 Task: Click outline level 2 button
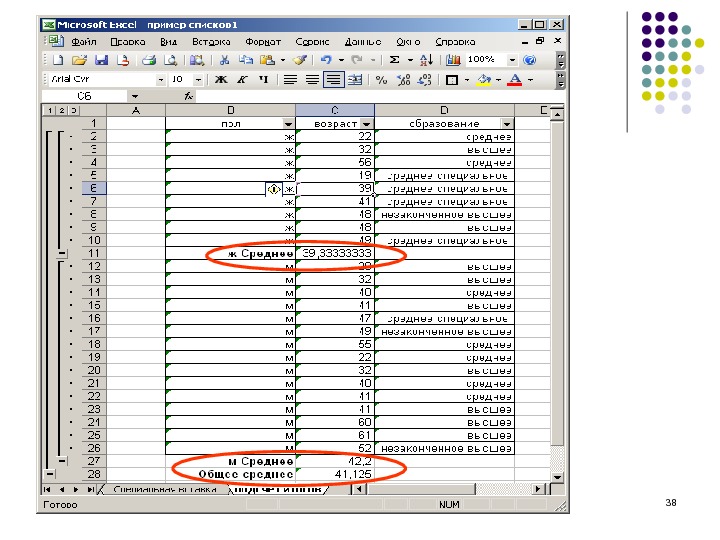(60, 110)
